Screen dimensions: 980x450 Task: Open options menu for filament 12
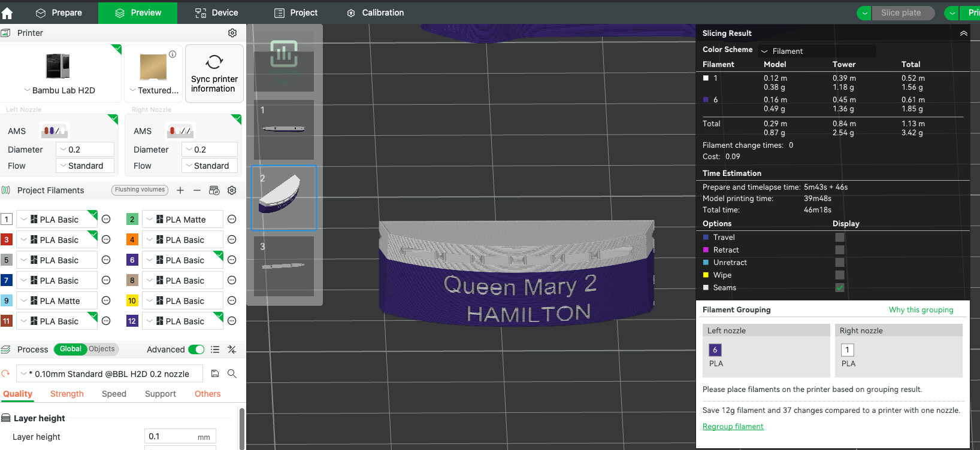coord(232,321)
